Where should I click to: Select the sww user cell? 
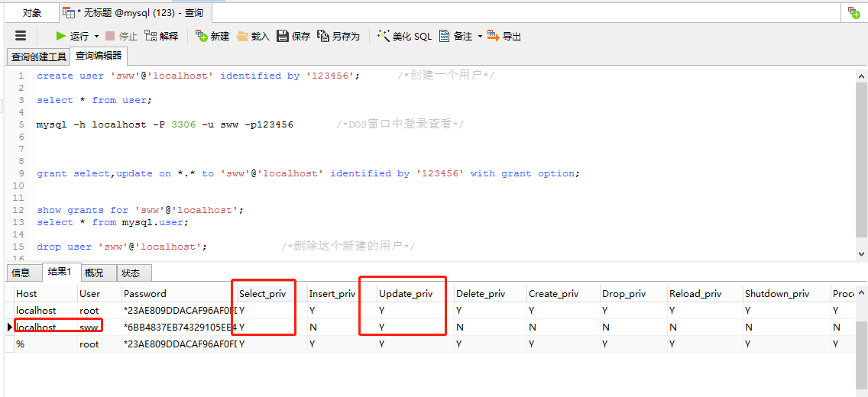click(x=99, y=328)
